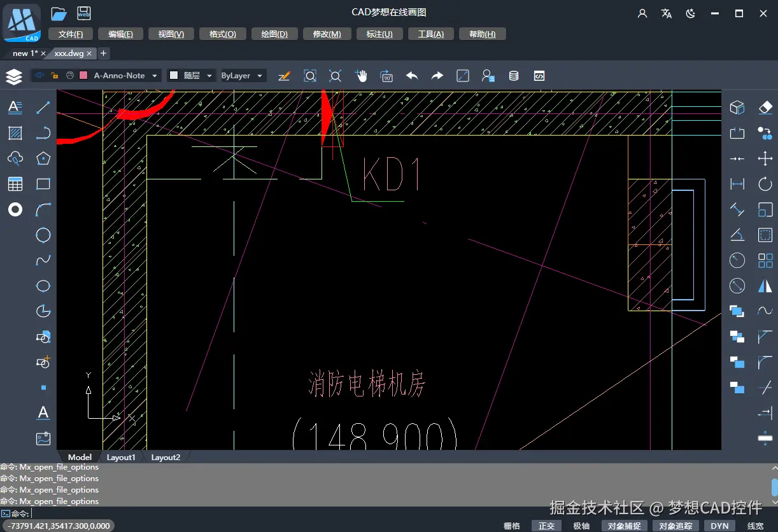Activate the Pan hand tool
This screenshot has width=778, height=532.
click(x=361, y=75)
